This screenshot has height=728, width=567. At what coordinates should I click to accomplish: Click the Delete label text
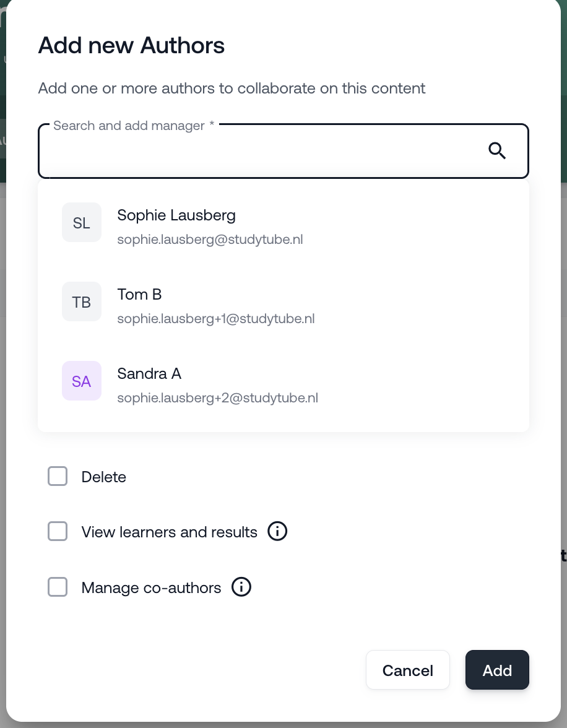pos(104,477)
